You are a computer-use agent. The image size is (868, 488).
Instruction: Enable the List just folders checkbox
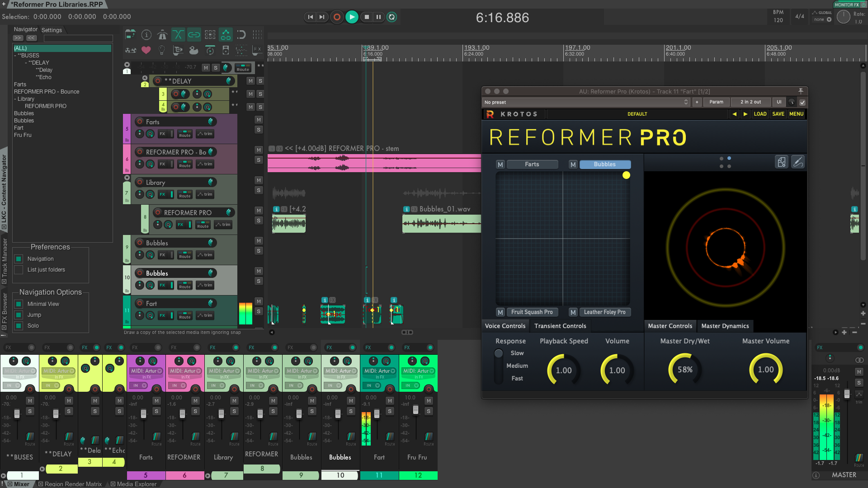19,270
